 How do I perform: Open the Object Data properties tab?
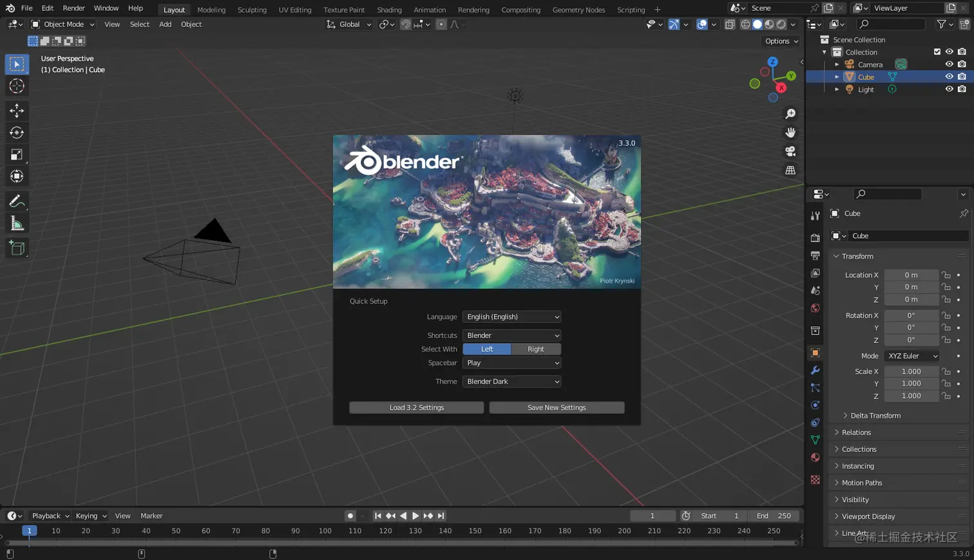click(x=815, y=440)
